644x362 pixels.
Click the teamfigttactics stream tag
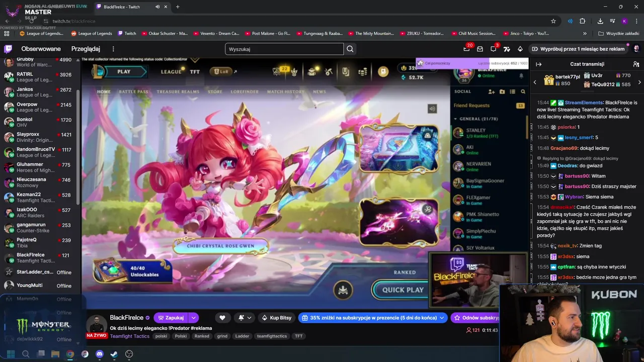[x=272, y=336]
